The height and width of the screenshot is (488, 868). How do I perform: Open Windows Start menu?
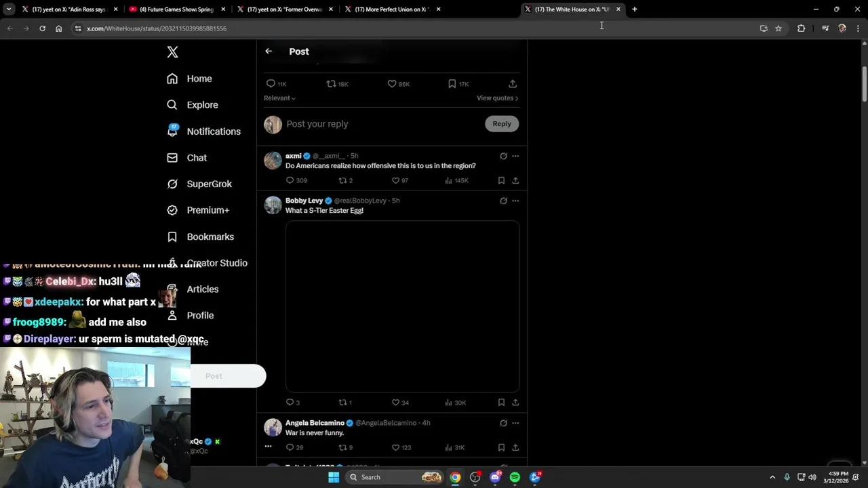(x=334, y=477)
